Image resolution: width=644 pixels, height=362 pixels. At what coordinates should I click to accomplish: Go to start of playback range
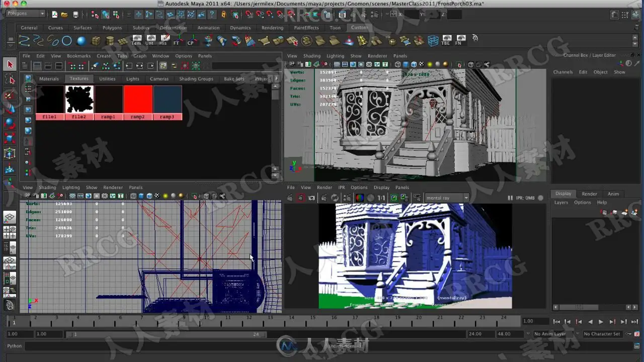point(556,322)
